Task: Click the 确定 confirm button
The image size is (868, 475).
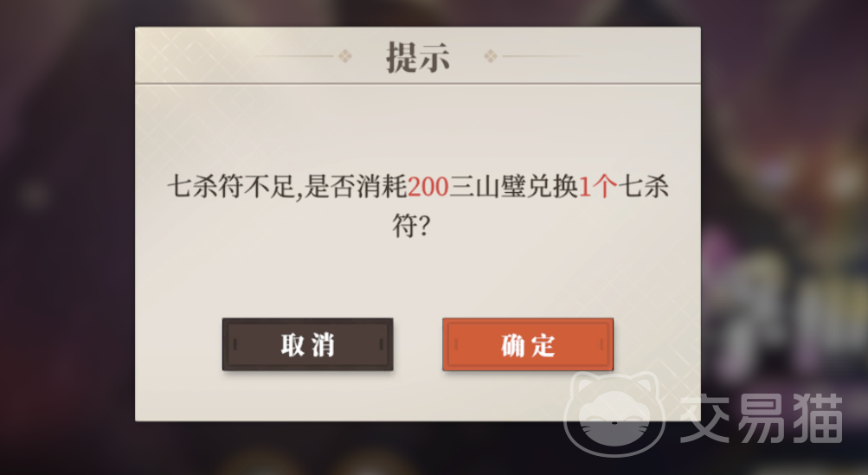Action: [528, 344]
